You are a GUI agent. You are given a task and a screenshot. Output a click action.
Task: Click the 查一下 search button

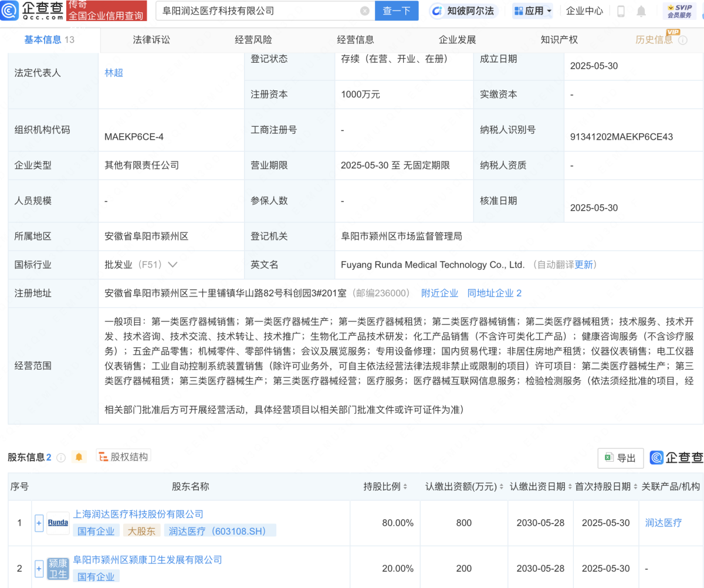(397, 11)
